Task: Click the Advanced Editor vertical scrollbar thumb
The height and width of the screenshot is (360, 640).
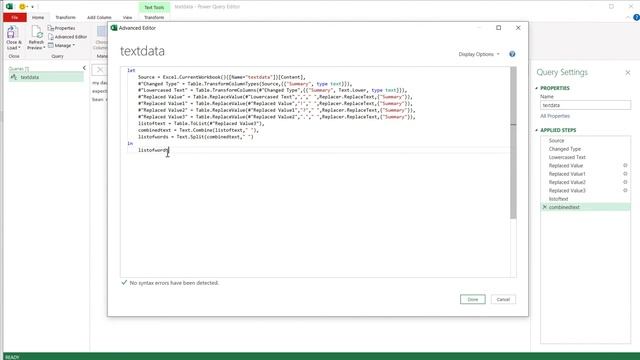Action: [x=513, y=143]
